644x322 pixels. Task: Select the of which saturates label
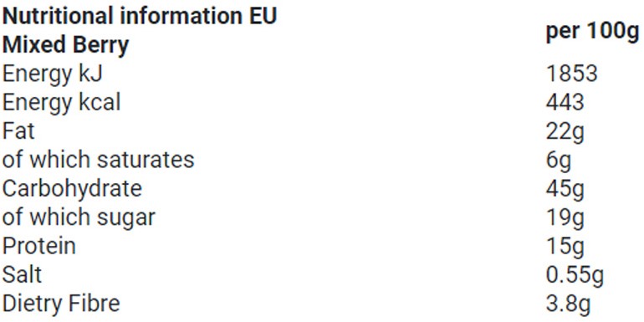98,160
